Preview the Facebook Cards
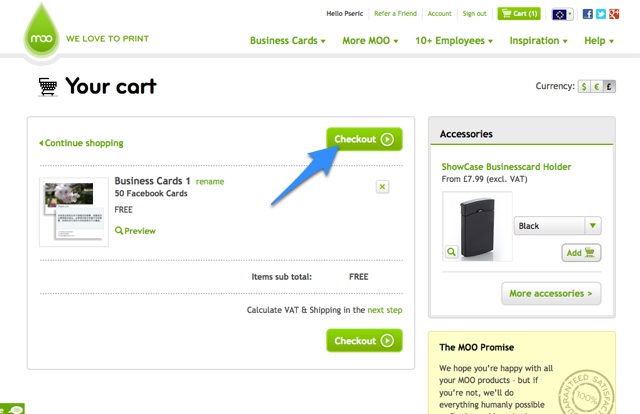The height and width of the screenshot is (414, 640). pos(135,231)
